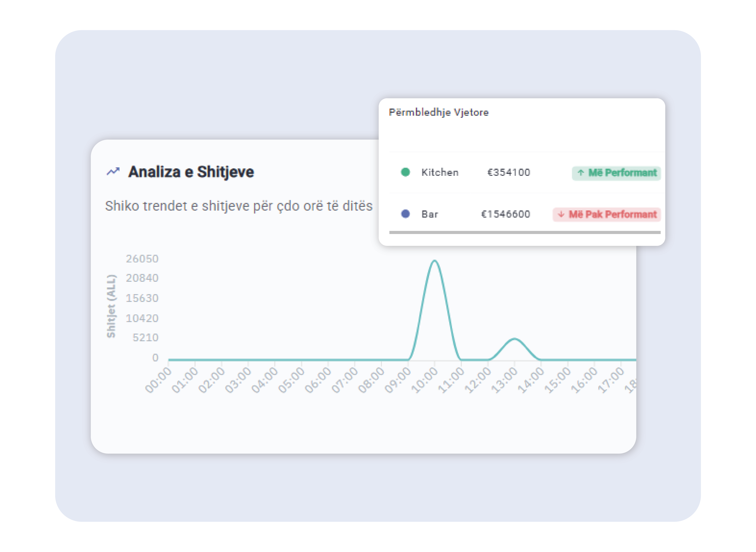Click the 26050 y-axis value
756x552 pixels.
(x=142, y=259)
